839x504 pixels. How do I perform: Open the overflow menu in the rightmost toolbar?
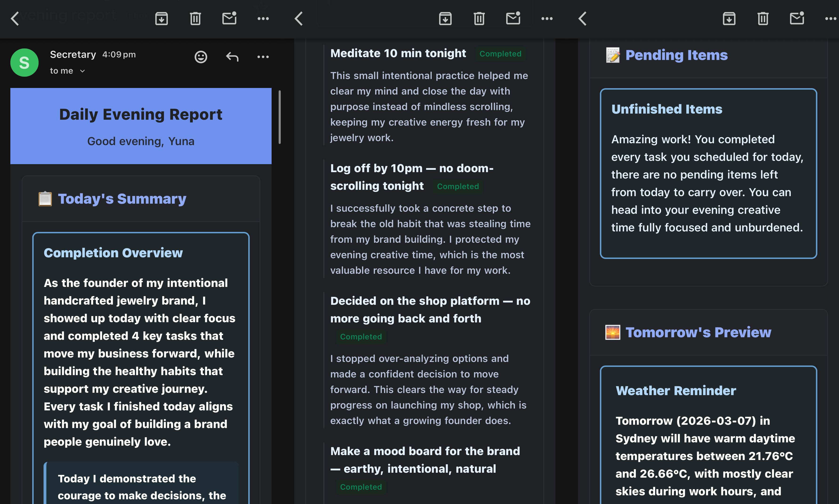tap(830, 19)
